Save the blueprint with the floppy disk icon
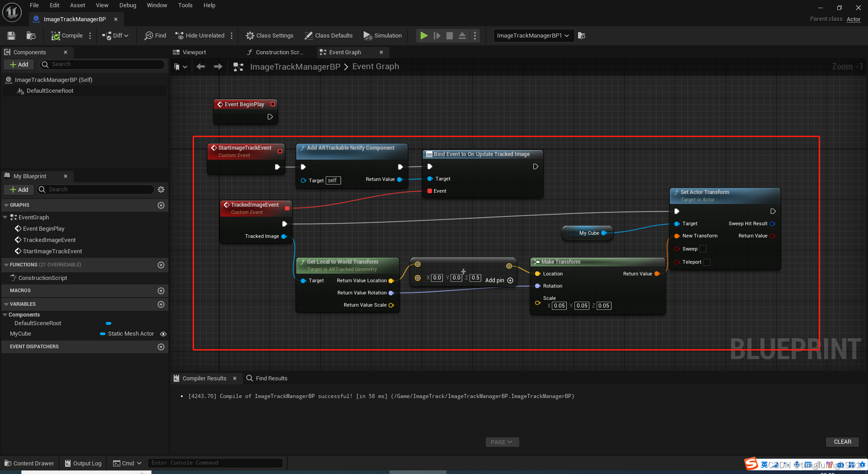 pyautogui.click(x=11, y=36)
